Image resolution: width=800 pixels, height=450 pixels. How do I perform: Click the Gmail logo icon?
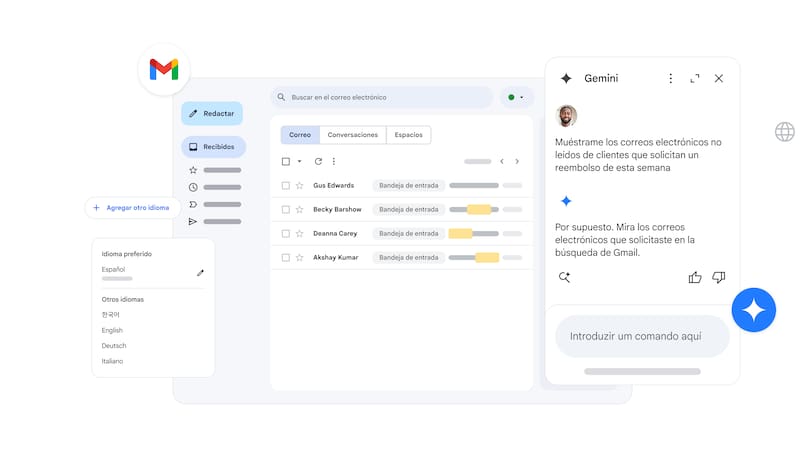coord(164,69)
